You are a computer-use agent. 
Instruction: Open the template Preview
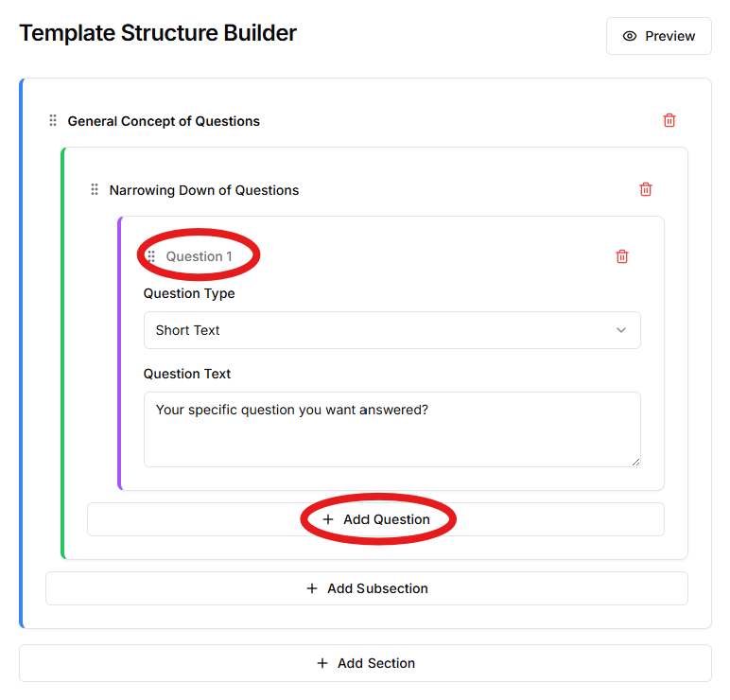coord(659,36)
